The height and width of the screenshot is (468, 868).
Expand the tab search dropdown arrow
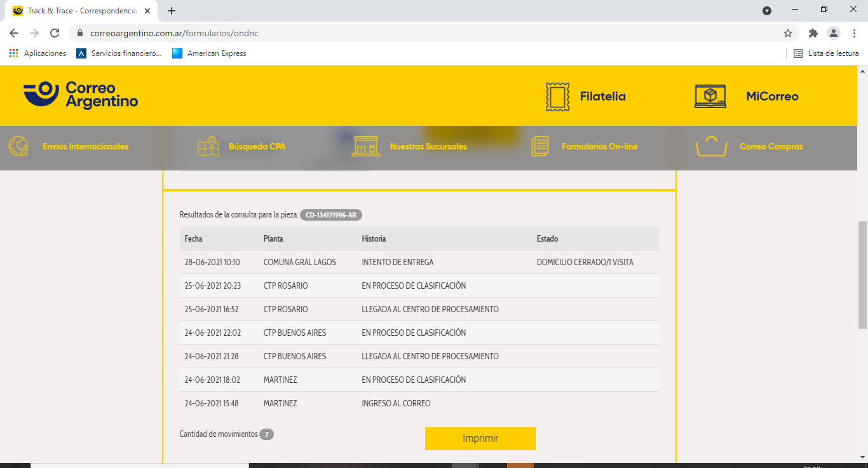767,11
